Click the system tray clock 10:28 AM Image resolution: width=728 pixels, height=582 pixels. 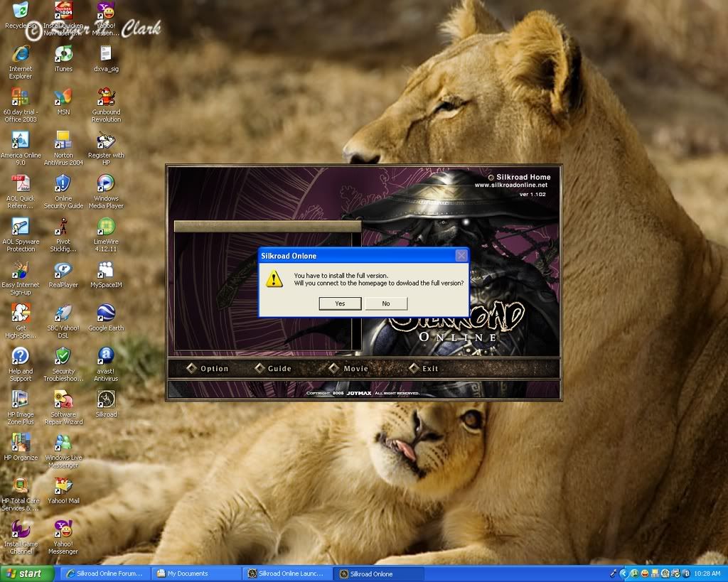click(707, 573)
